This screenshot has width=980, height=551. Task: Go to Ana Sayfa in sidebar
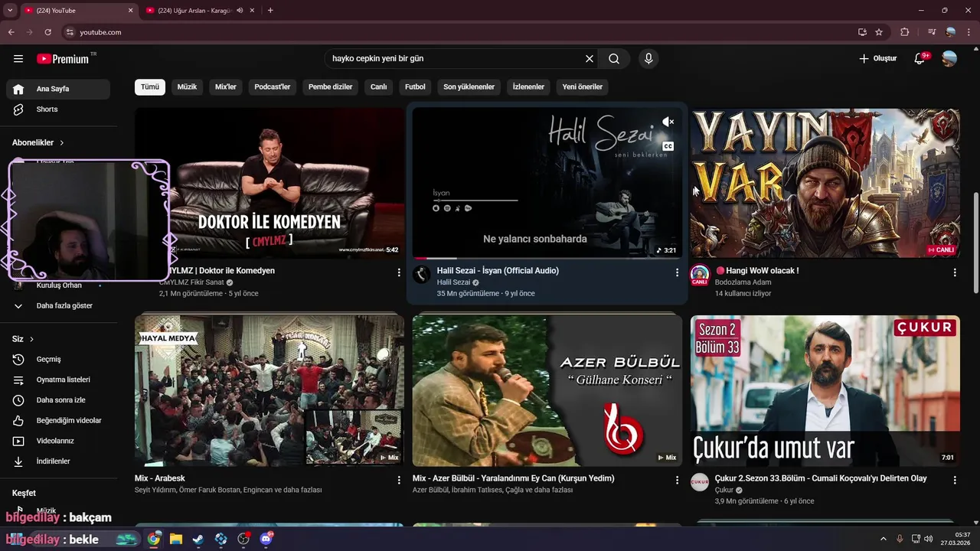coord(58,89)
